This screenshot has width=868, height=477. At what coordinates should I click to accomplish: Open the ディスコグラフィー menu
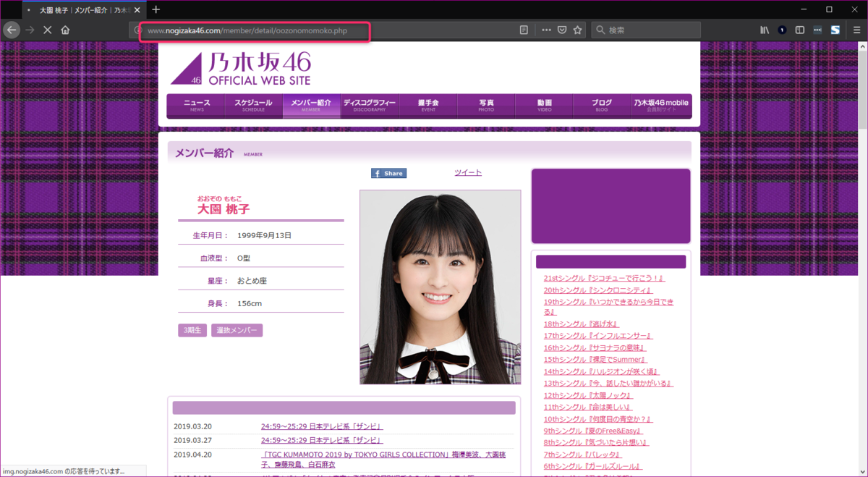370,106
